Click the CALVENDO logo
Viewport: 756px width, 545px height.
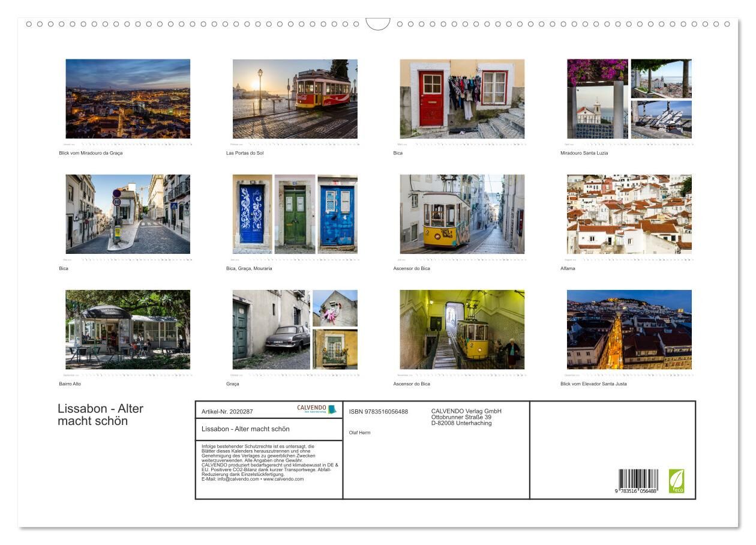click(x=316, y=409)
